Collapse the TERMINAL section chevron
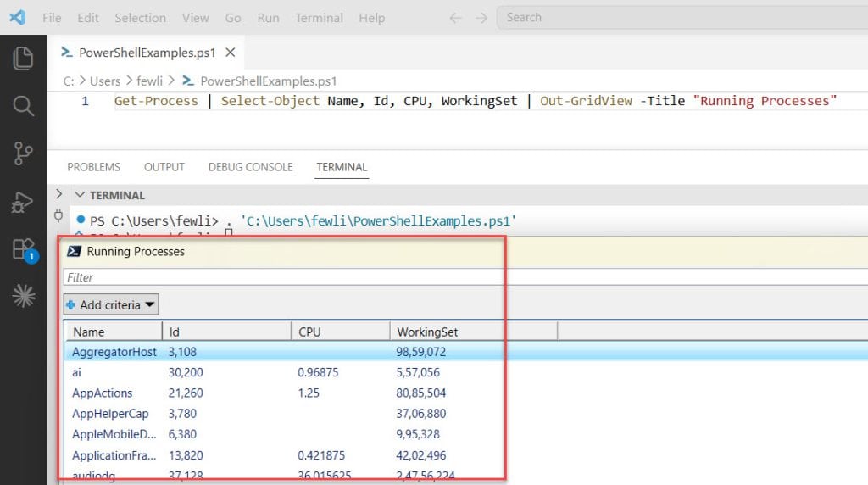This screenshot has width=868, height=485. point(80,195)
